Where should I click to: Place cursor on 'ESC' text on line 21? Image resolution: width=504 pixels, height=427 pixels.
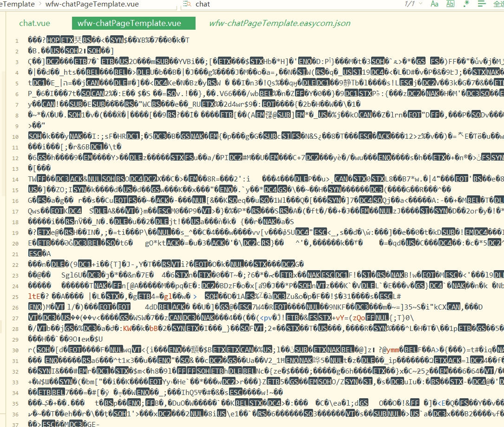[35, 253]
